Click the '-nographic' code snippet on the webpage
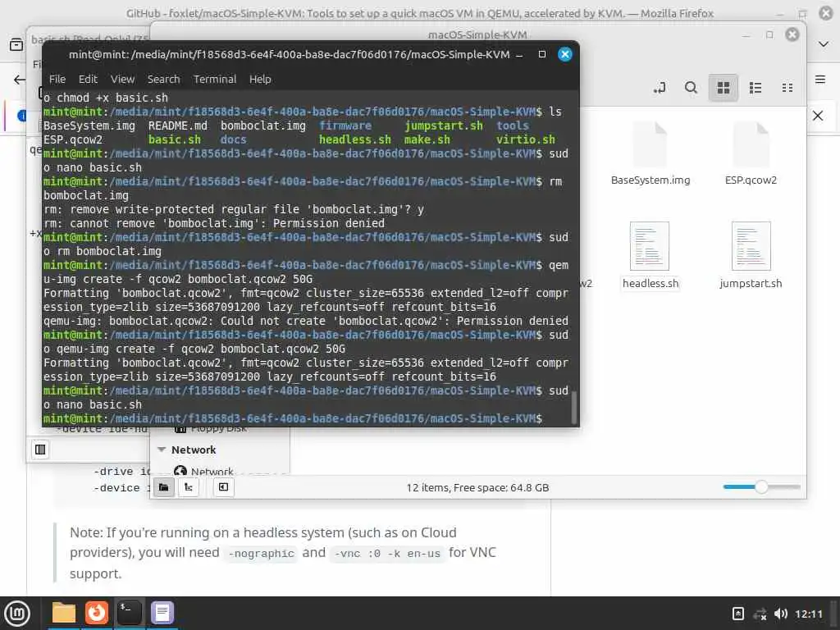Screen dimensions: 840x630 click(261, 554)
